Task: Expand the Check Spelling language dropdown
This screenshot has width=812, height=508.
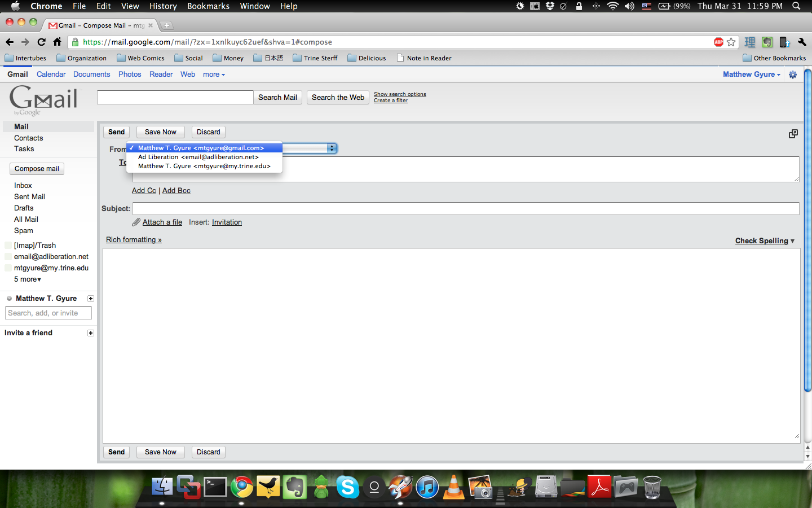Action: pyautogui.click(x=792, y=241)
